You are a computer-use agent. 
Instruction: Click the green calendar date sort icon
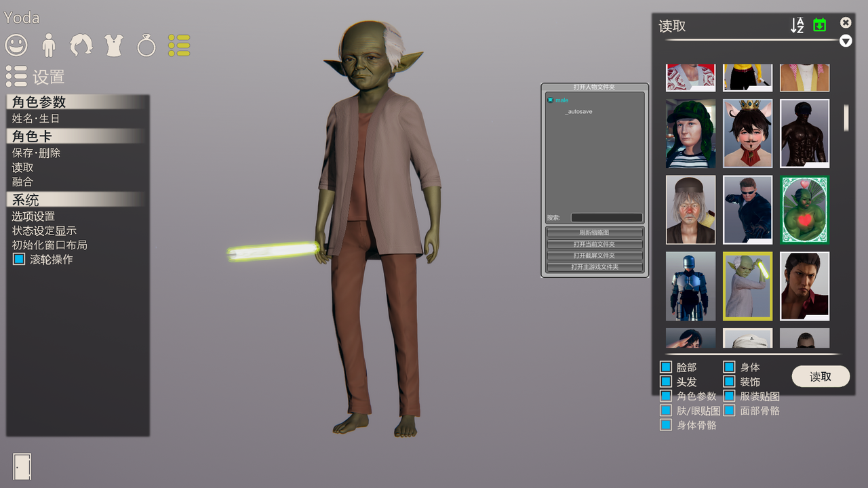click(820, 25)
